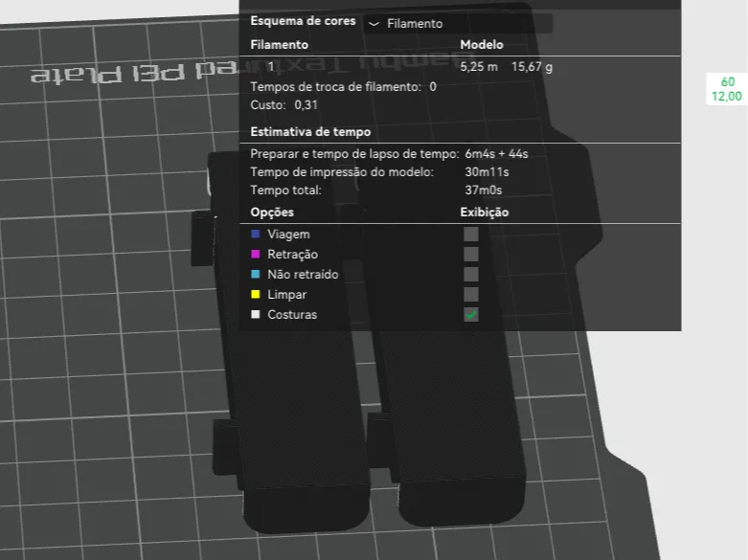The image size is (748, 560).
Task: Click the 15,67 g filament weight value
Action: click(x=532, y=67)
